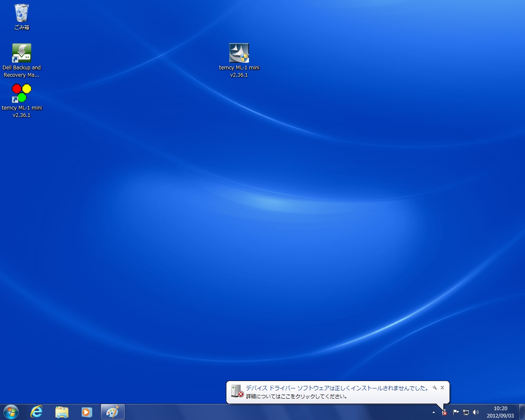Switch to Paint window in taskbar
The image size is (525, 420).
(x=112, y=412)
